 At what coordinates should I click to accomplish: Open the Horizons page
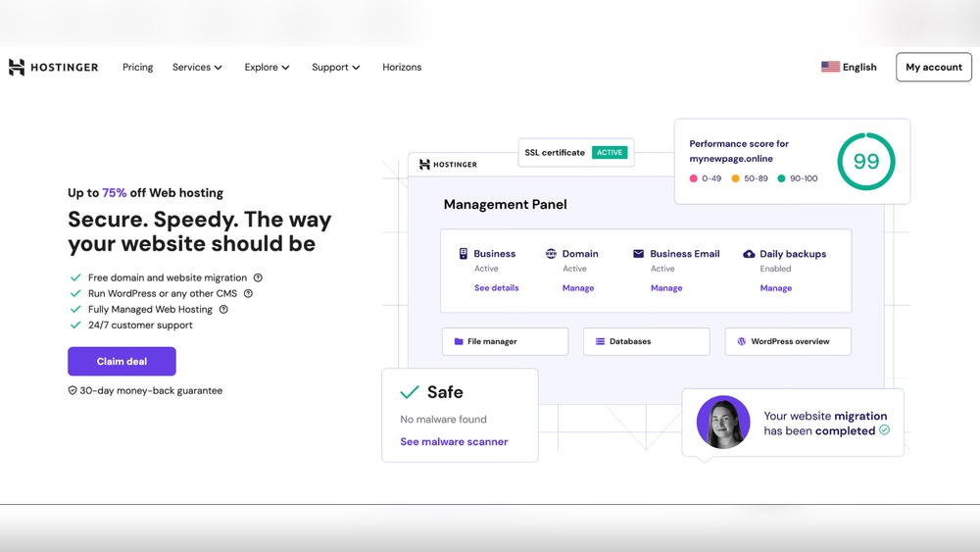(x=402, y=67)
